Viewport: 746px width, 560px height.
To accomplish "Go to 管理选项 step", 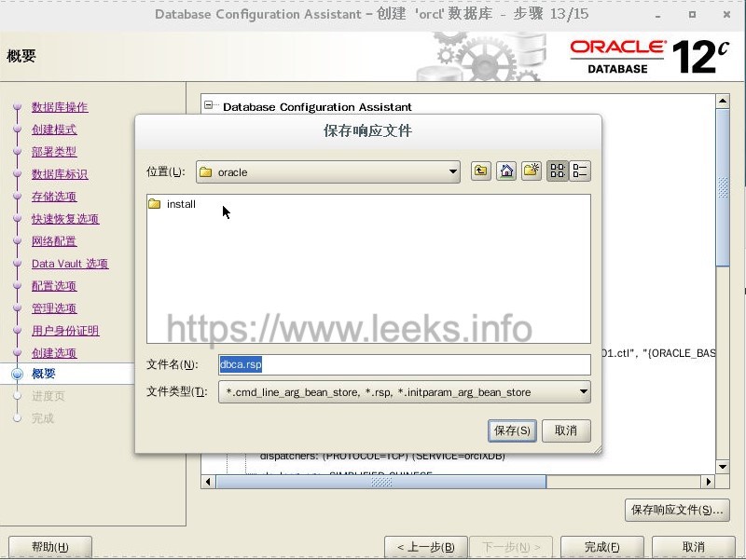I will 54,308.
